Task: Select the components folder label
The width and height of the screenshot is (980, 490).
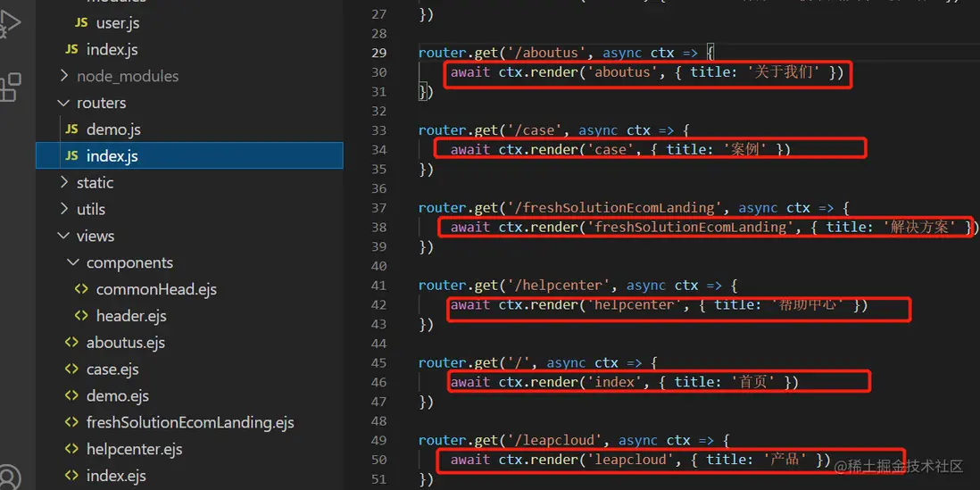Action: 130,263
